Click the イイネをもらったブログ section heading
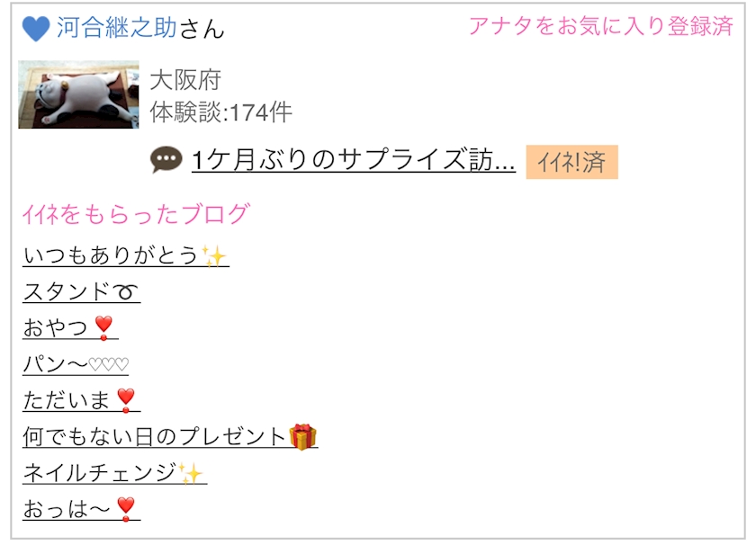Image resolution: width=756 pixels, height=545 pixels. click(137, 214)
